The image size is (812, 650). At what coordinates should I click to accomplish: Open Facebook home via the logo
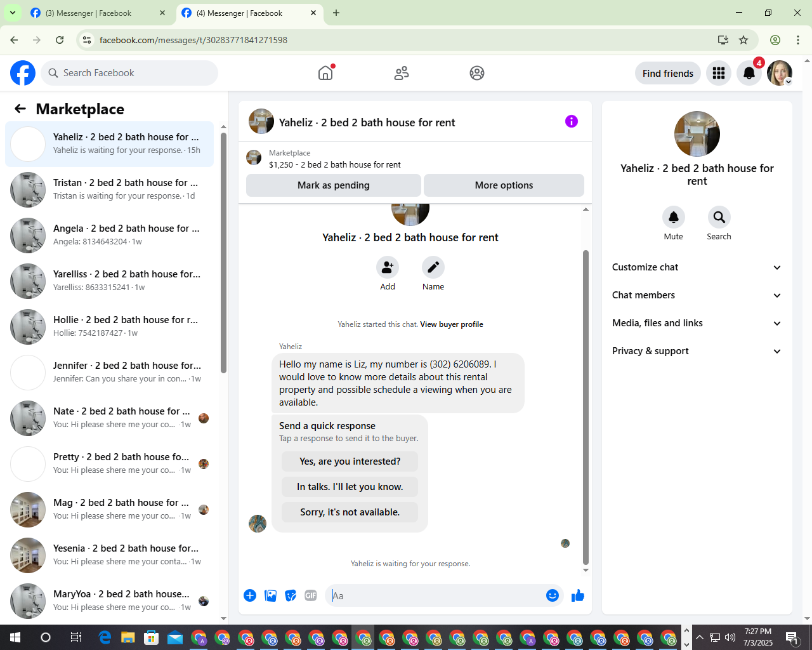point(23,73)
